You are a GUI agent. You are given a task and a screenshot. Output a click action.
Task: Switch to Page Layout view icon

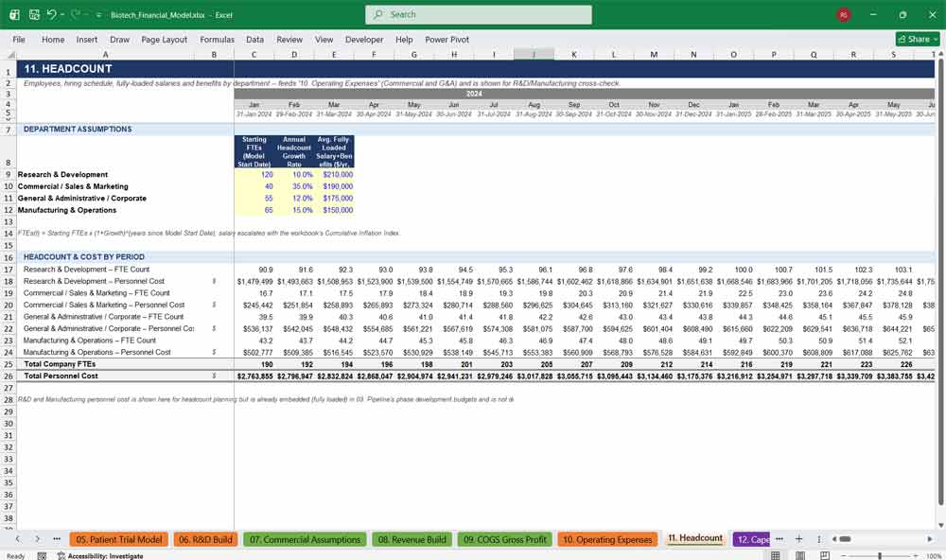(800, 555)
